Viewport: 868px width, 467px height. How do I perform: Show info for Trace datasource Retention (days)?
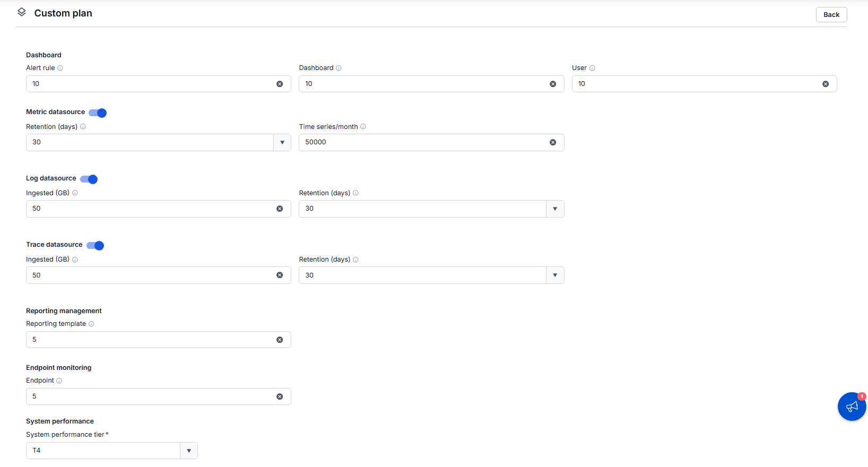355,260
